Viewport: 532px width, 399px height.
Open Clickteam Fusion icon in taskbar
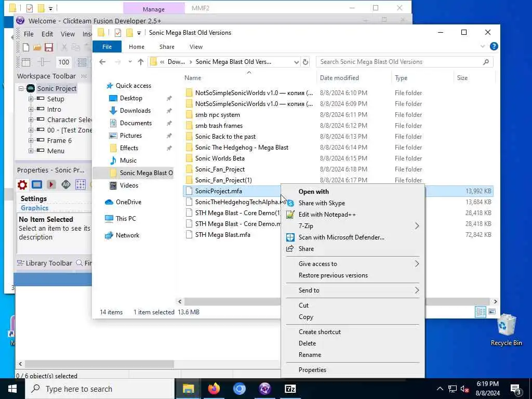pyautogui.click(x=264, y=389)
